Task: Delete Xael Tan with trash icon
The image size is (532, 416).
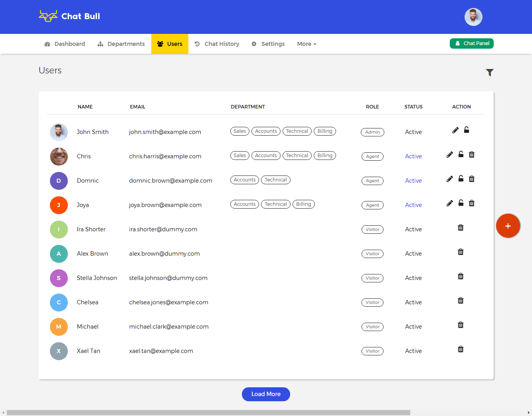Action: point(461,349)
